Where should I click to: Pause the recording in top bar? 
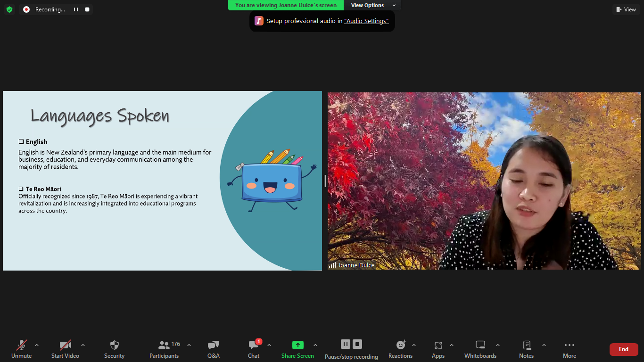click(76, 9)
